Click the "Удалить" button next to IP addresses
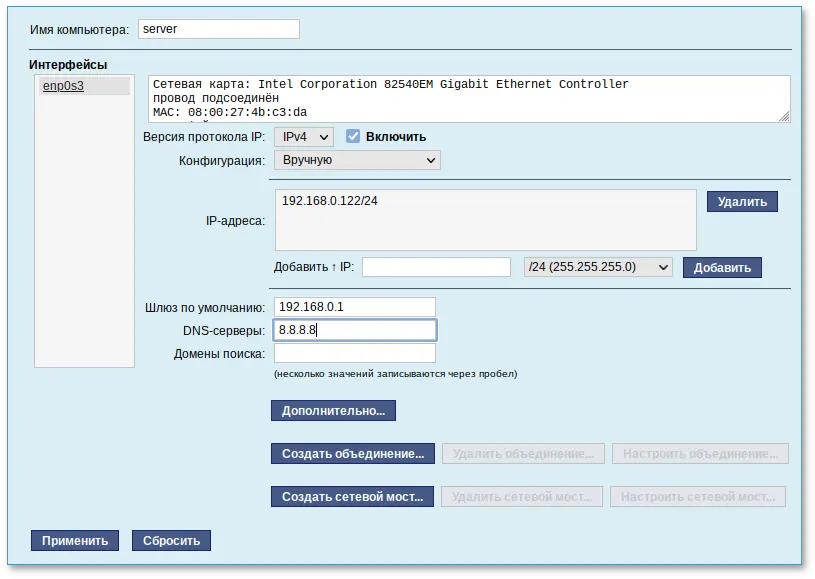 pyautogui.click(x=742, y=200)
